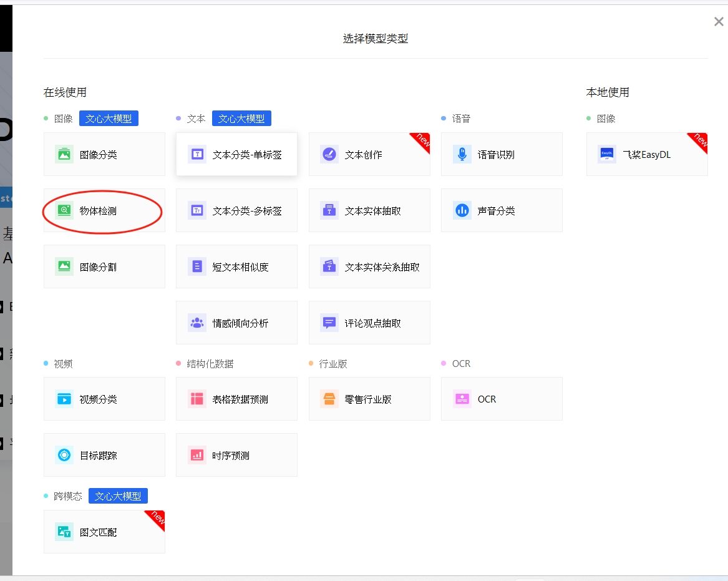Select 文本分类-单标签 model card
Viewport: 728px width, 581px height.
(237, 154)
